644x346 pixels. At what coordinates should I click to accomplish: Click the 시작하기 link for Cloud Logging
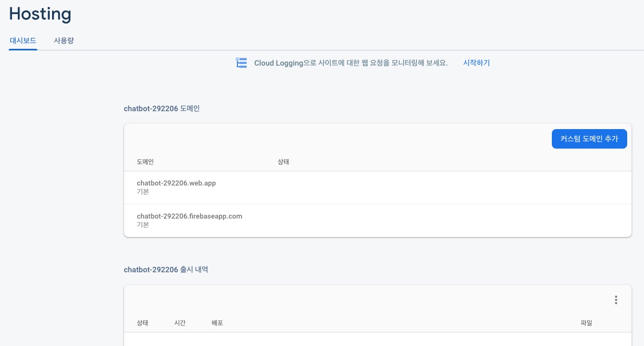tap(476, 63)
